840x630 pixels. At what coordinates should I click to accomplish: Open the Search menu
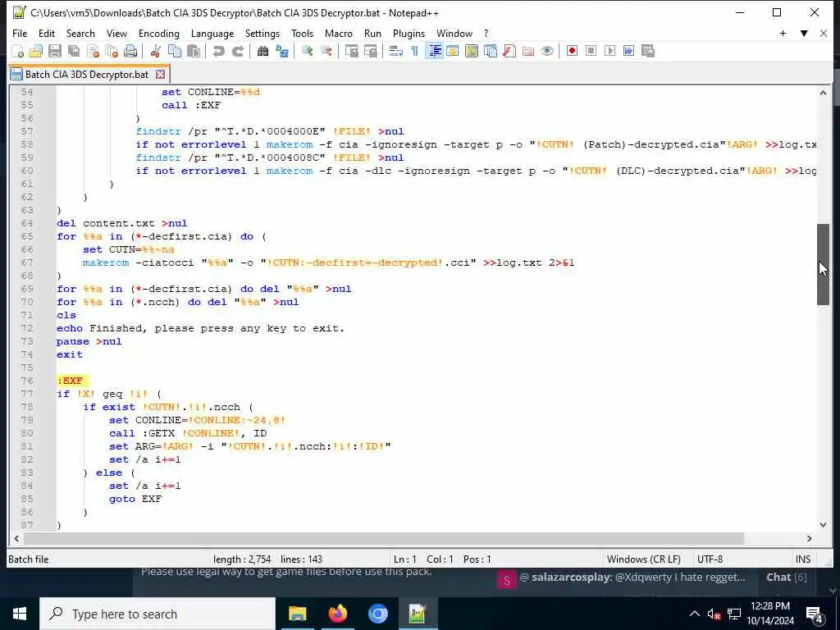pyautogui.click(x=80, y=33)
